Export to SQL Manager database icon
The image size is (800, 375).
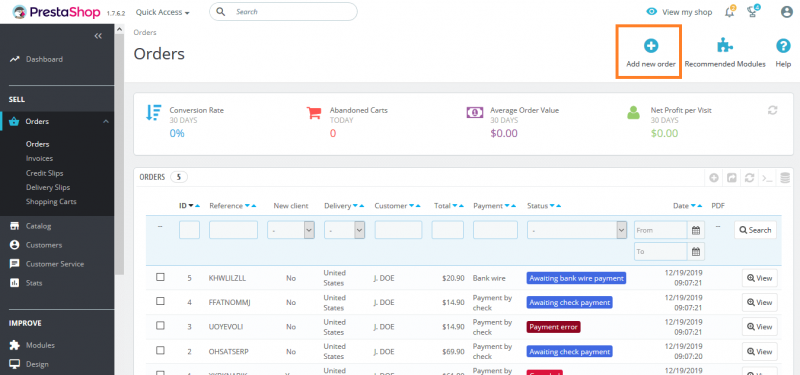pyautogui.click(x=785, y=178)
